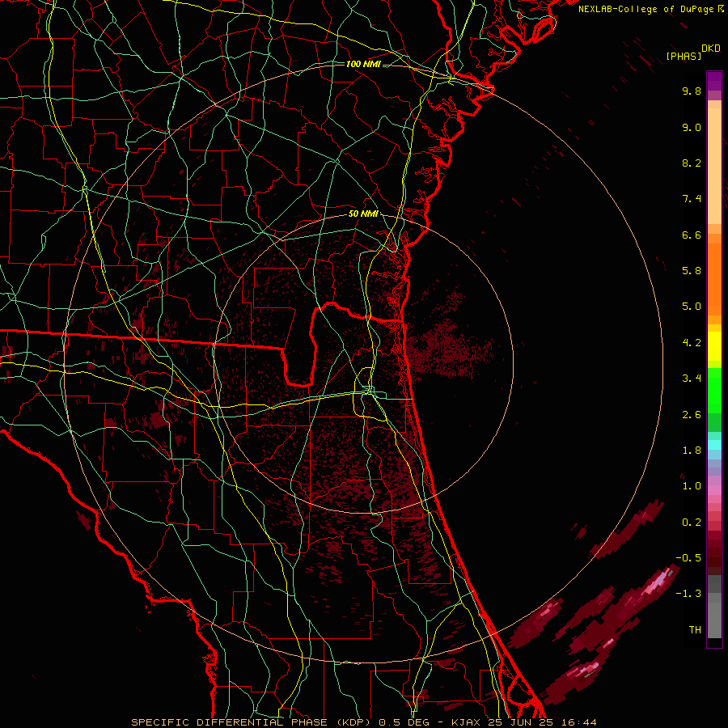Click the 4.2 scale value
This screenshot has height=728, width=728.
692,343
